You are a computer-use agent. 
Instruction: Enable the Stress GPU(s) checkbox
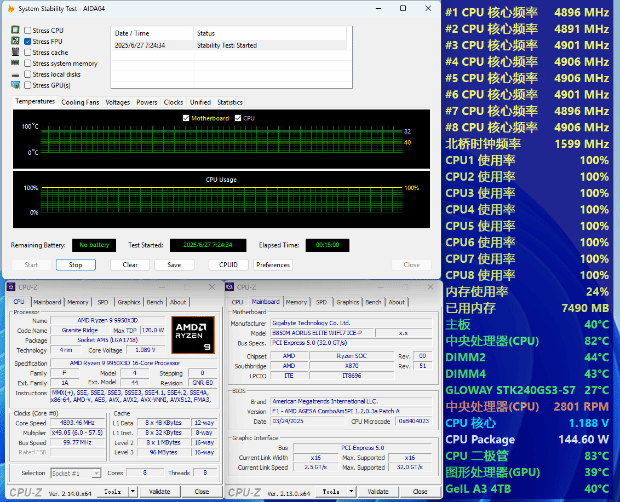28,85
